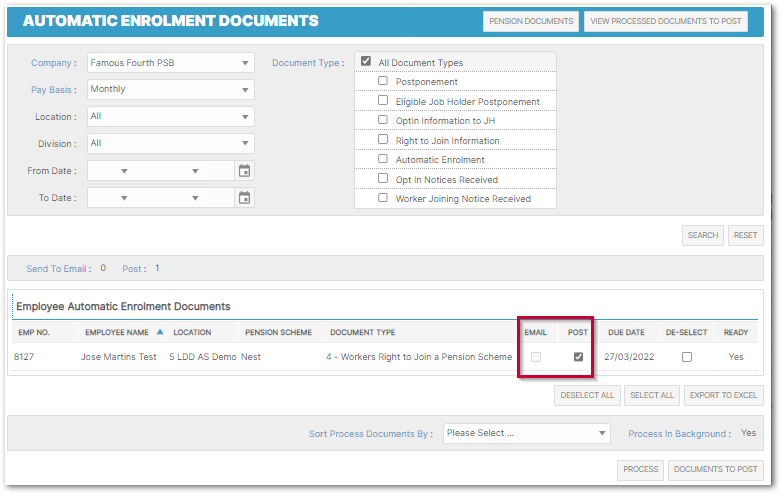Tick the Postponement document type checkbox
This screenshot has height=494, width=781.
(x=383, y=81)
